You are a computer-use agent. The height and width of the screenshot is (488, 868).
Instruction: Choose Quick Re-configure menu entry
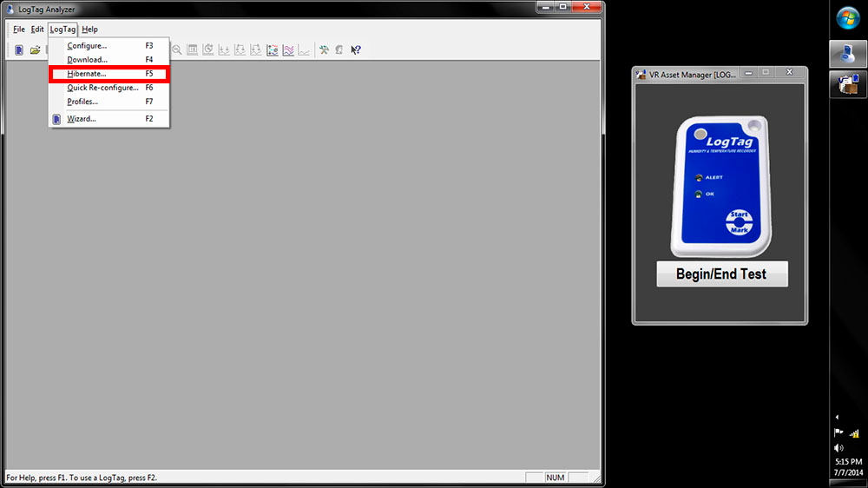click(102, 88)
